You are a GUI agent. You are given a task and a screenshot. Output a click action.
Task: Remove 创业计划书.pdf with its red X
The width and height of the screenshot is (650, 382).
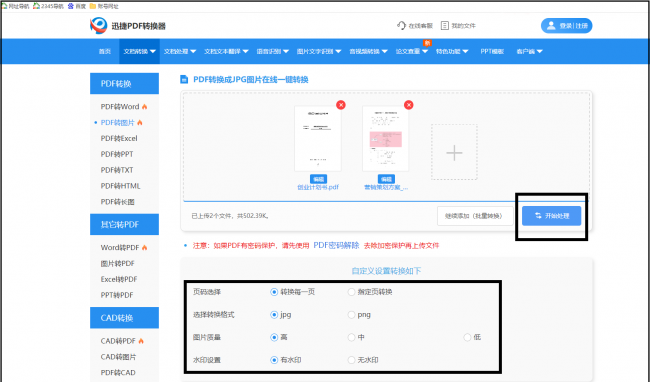point(341,105)
